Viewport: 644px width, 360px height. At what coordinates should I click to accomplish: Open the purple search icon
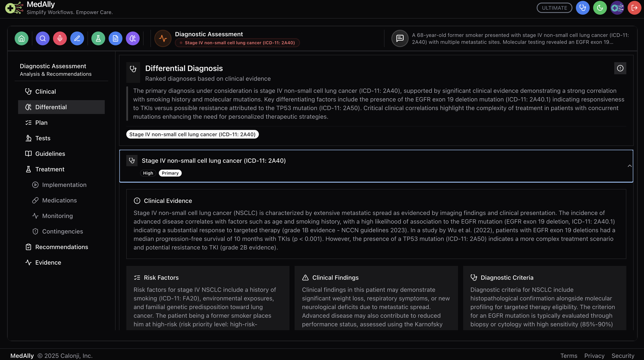pyautogui.click(x=42, y=38)
